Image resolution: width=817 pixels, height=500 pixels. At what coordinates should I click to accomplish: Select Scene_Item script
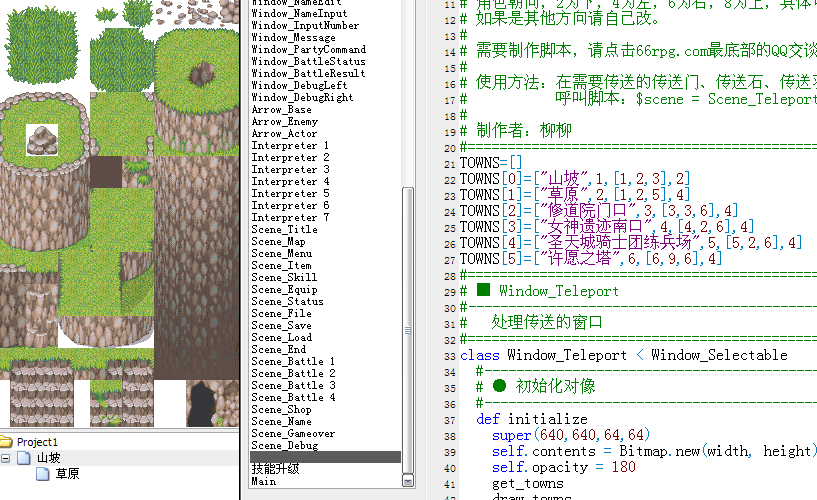click(x=281, y=265)
